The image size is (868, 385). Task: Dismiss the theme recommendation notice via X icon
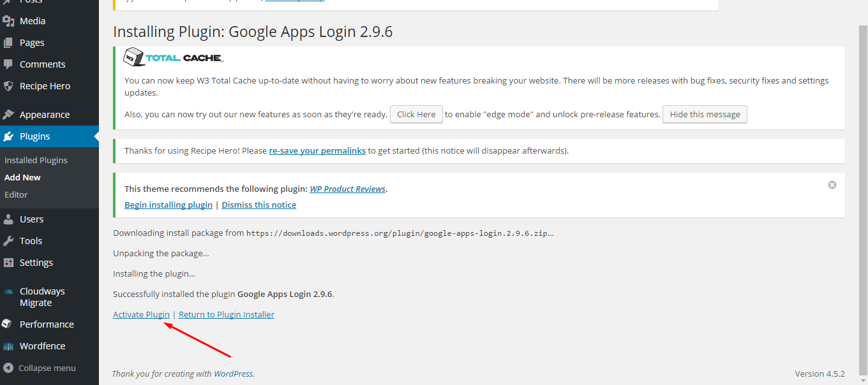point(832,185)
